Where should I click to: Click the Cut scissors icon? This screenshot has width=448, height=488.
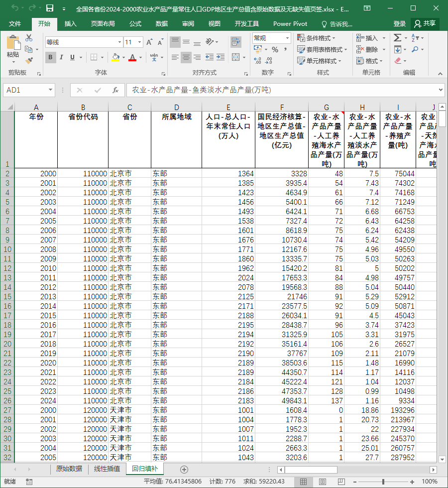click(x=29, y=38)
